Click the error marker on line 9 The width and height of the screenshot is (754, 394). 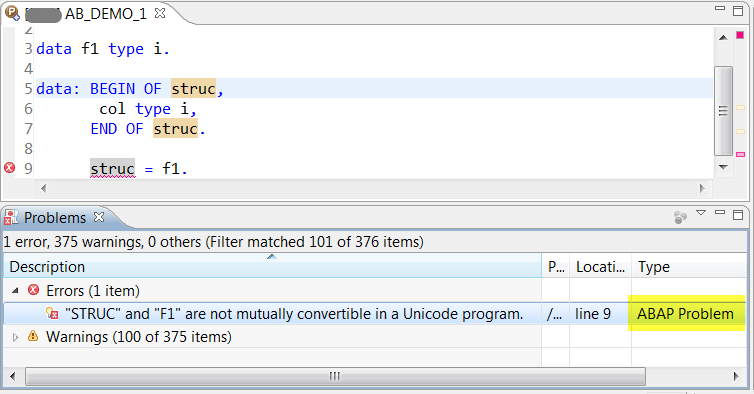tap(9, 168)
